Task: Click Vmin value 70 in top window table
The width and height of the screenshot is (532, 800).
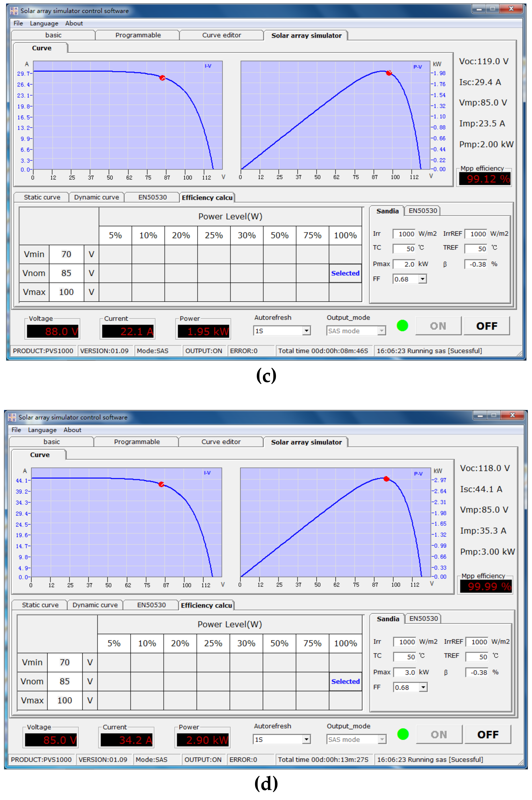Action: coord(67,254)
